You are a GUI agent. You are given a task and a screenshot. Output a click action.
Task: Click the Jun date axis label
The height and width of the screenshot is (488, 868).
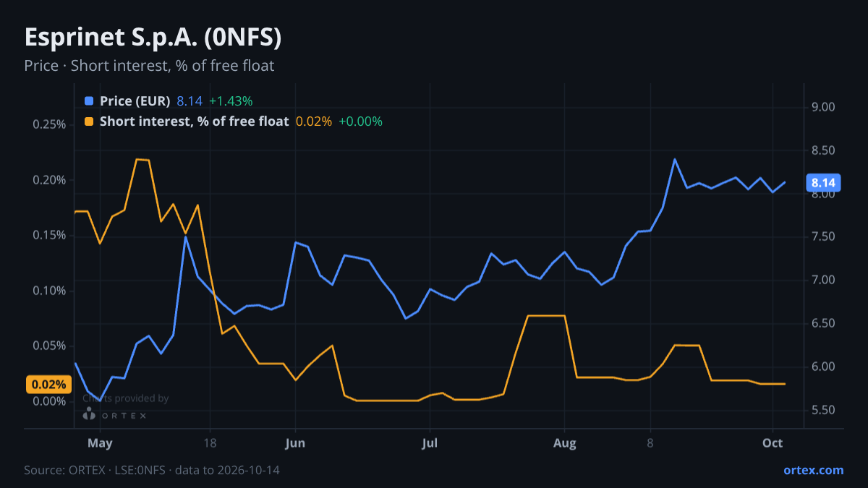point(295,443)
